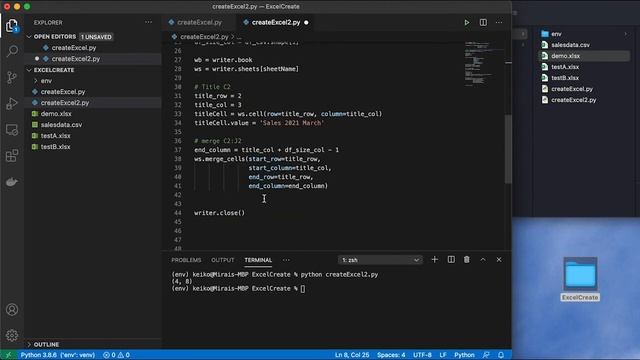The width and height of the screenshot is (640, 360).
Task: Open Manage settings gear
Action: coord(12,336)
